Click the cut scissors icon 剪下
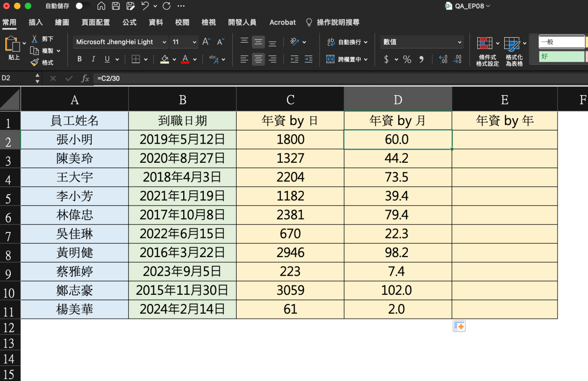588x381 pixels. coord(35,39)
